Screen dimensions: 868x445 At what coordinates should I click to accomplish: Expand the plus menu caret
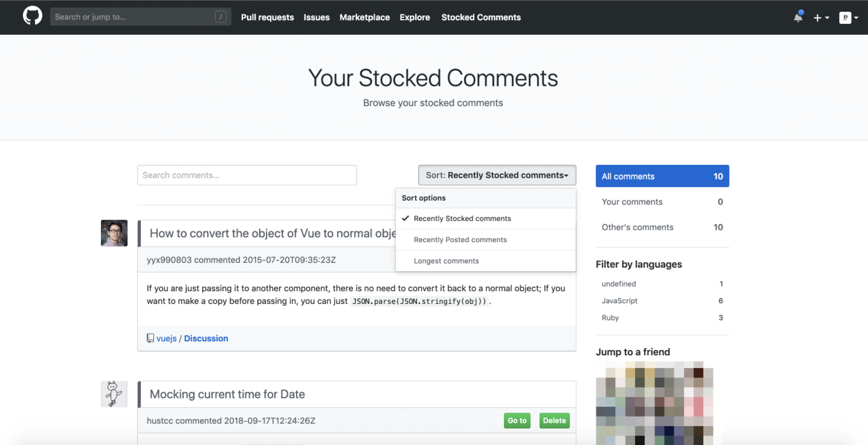point(827,18)
